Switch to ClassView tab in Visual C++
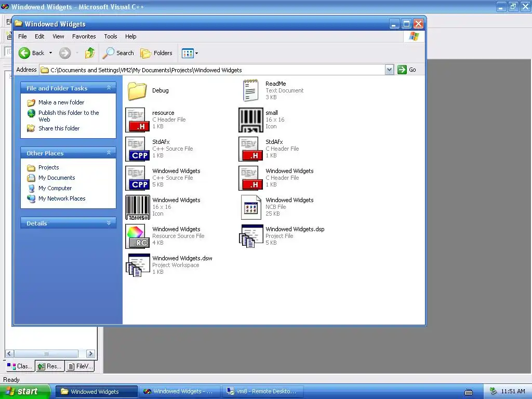This screenshot has height=399, width=532. 20,366
